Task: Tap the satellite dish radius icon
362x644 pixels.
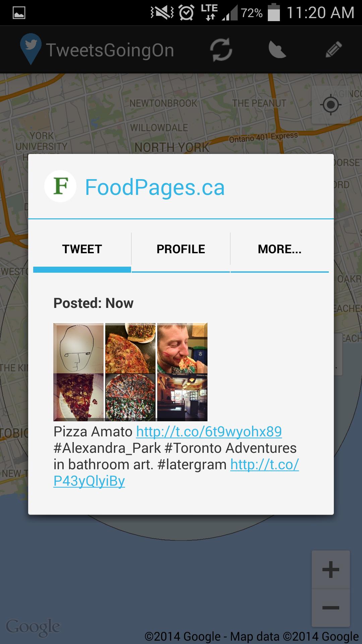Action: (277, 50)
